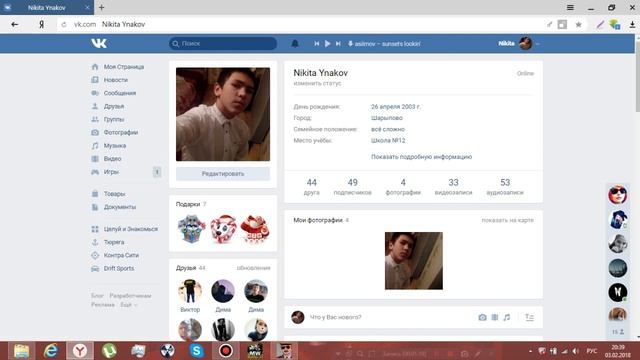
Task: Attach a photo to the post
Action: coord(482,317)
